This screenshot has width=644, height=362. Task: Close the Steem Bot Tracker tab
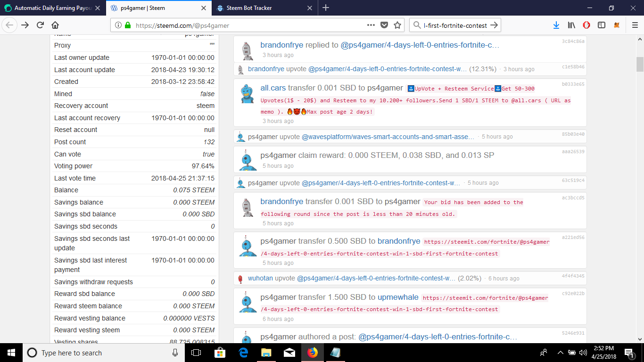coord(310,8)
